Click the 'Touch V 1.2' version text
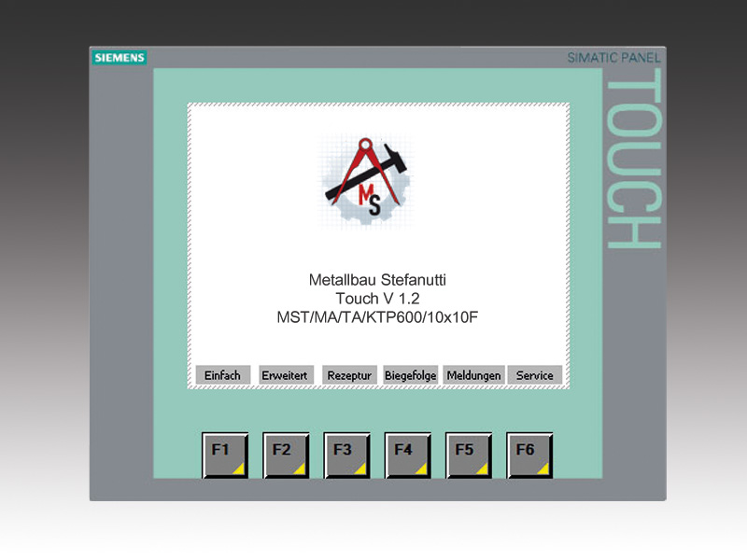 [377, 299]
